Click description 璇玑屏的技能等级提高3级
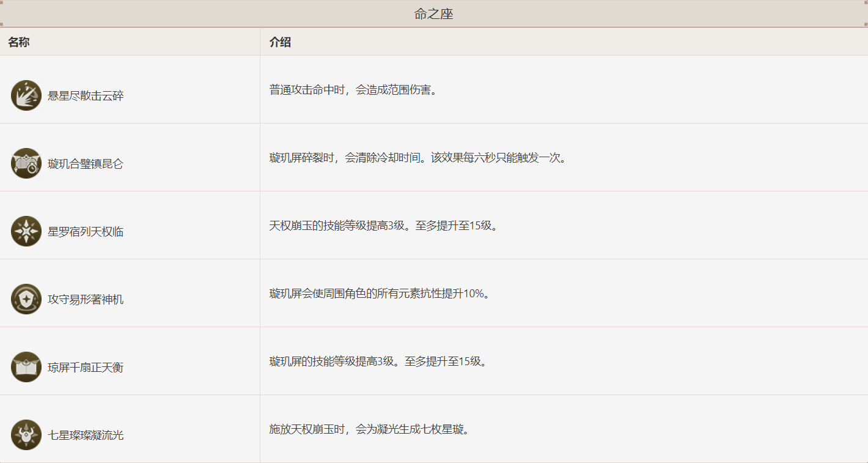 tap(378, 361)
